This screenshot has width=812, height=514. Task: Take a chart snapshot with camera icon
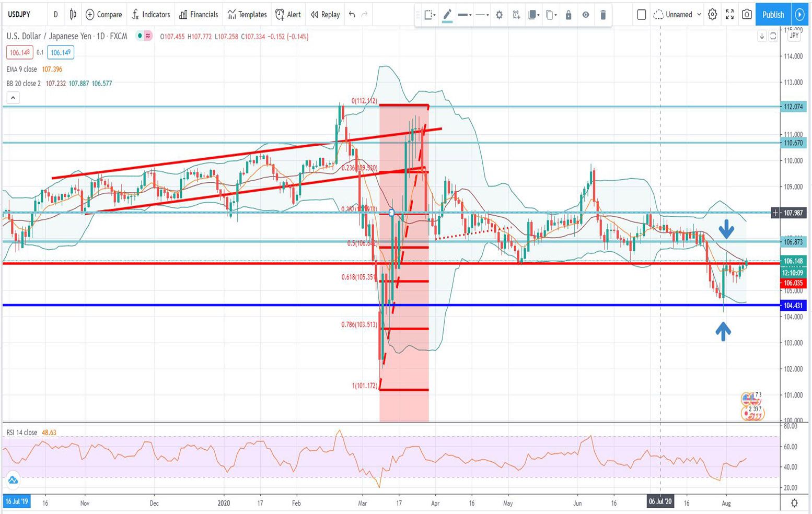click(x=747, y=15)
